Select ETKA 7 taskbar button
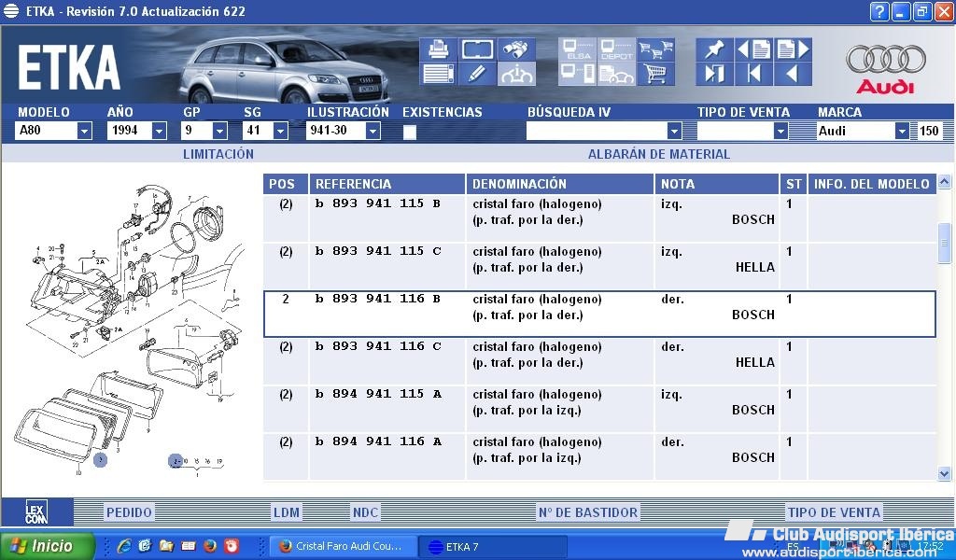This screenshot has height=560, width=956. (x=494, y=547)
